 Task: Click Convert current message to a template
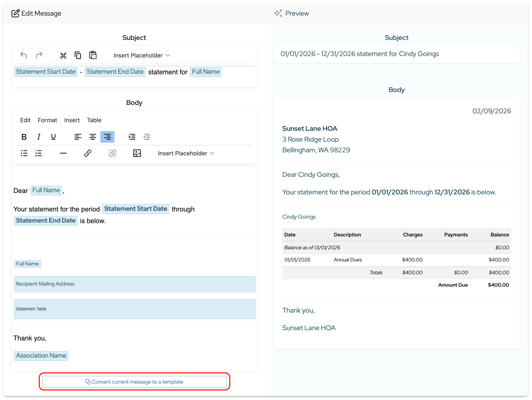tap(134, 382)
